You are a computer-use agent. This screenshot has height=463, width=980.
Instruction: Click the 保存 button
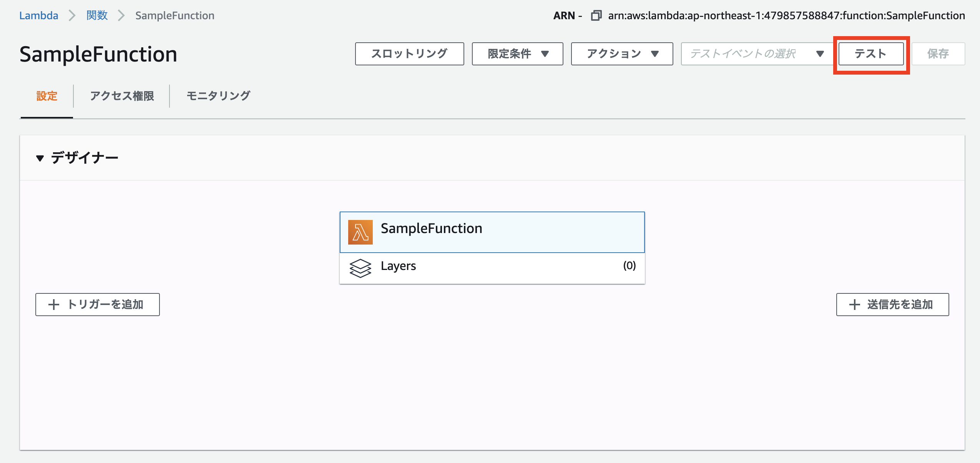coord(939,54)
